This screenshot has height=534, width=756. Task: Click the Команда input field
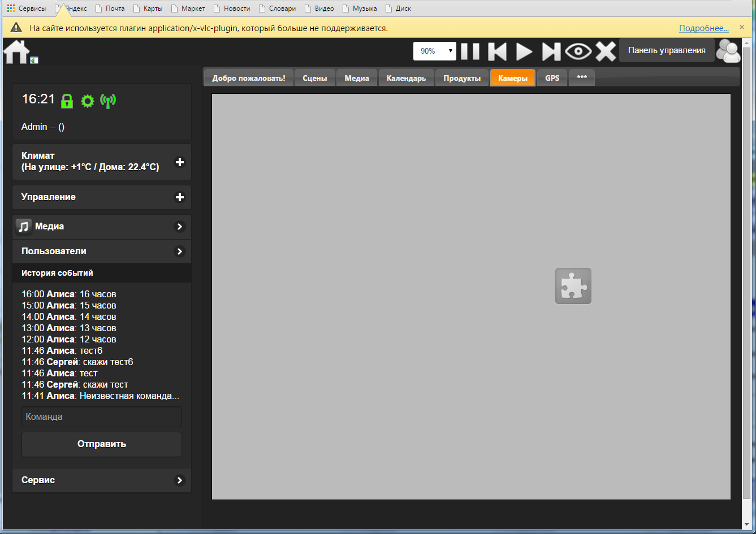102,417
